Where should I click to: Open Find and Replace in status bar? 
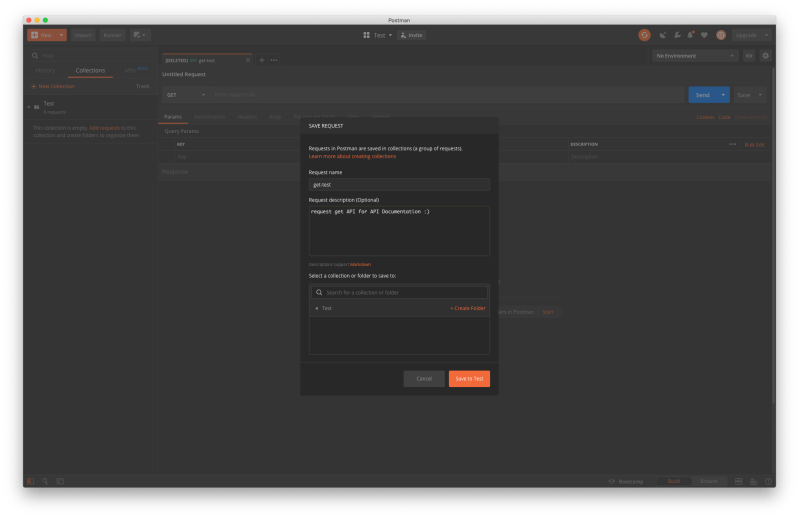click(45, 481)
